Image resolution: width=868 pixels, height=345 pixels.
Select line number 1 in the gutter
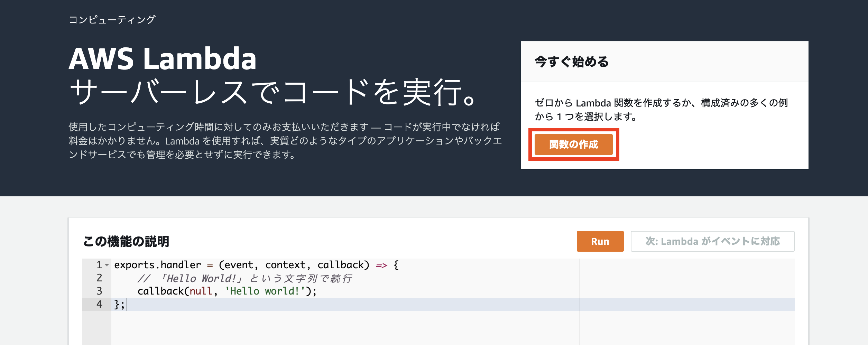(x=99, y=265)
